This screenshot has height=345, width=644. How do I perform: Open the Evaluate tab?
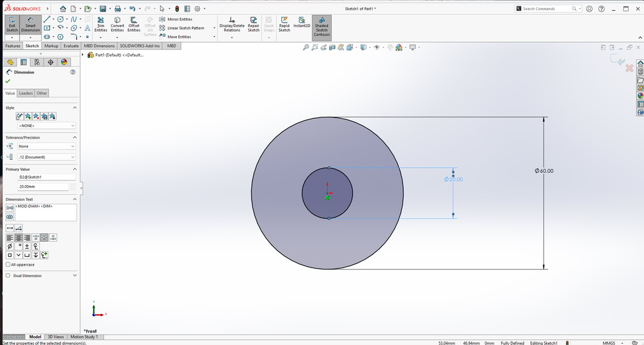71,46
